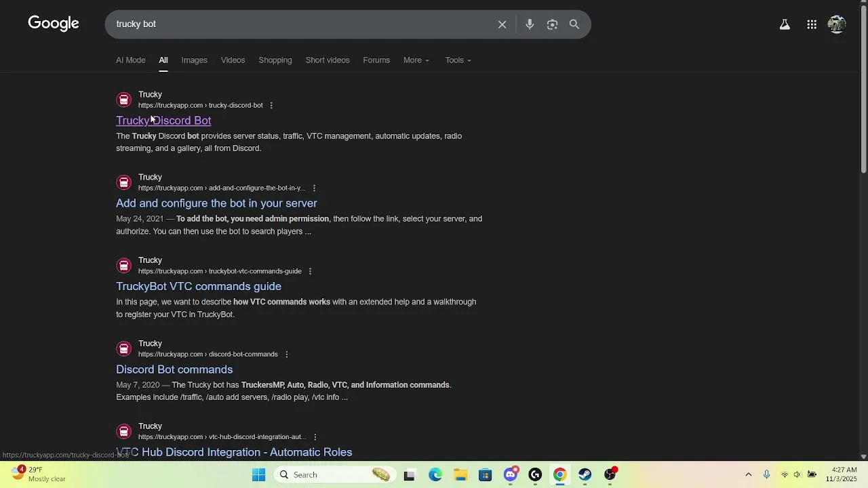Switch to Short videos tab
868x488 pixels.
click(x=328, y=60)
